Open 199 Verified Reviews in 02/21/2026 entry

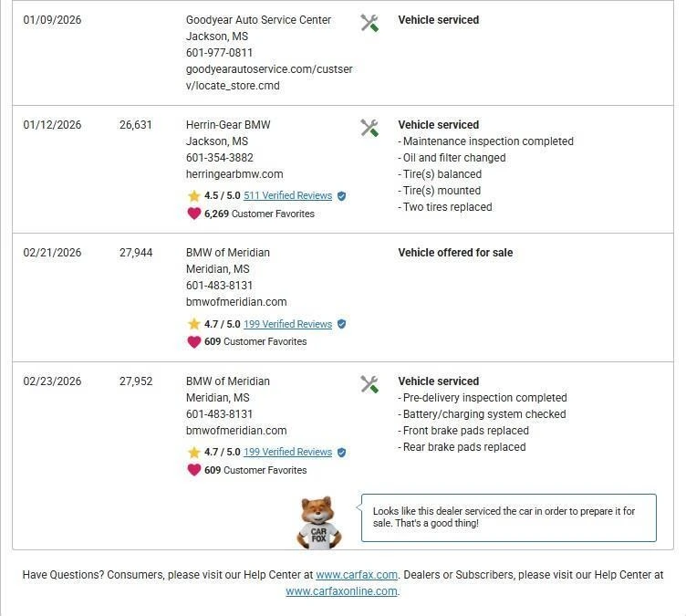[287, 324]
